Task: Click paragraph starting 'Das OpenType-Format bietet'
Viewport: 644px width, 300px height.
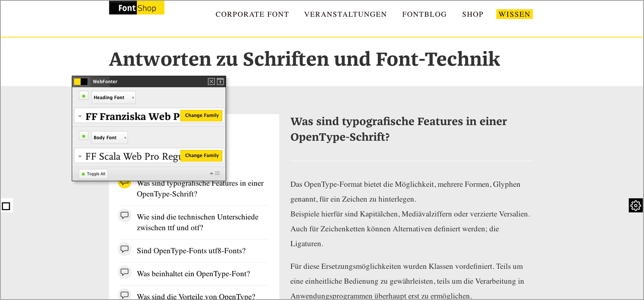Action: [410, 214]
